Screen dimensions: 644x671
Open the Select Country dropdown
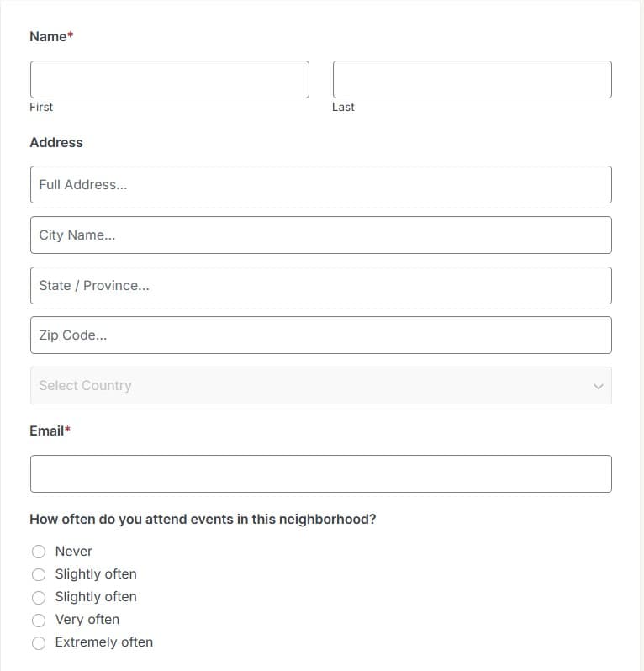321,386
